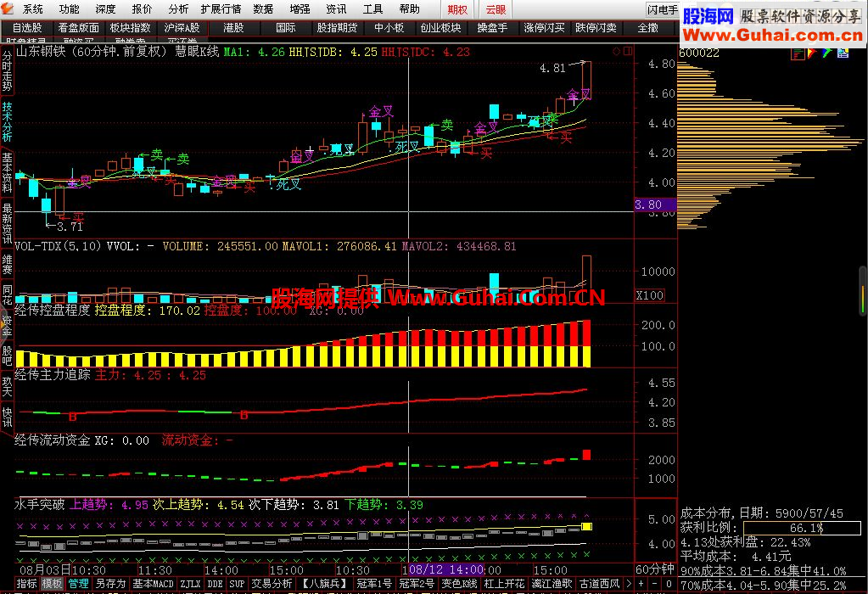Click the 涨停闪买 button

[544, 28]
